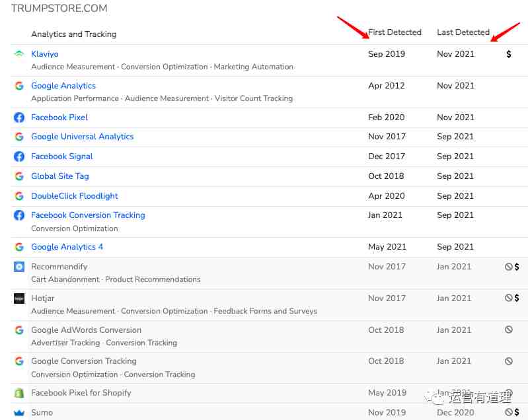The image size is (528, 420).
Task: Select the Hotjar entry name
Action: (x=43, y=298)
